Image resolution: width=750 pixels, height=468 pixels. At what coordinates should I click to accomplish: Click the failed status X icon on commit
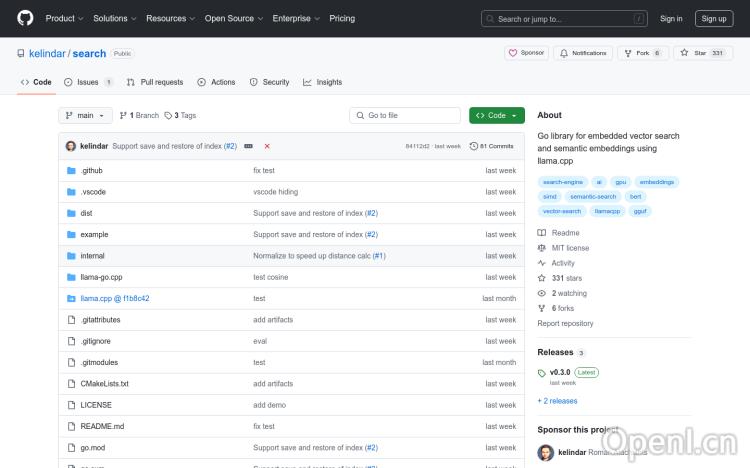267,146
